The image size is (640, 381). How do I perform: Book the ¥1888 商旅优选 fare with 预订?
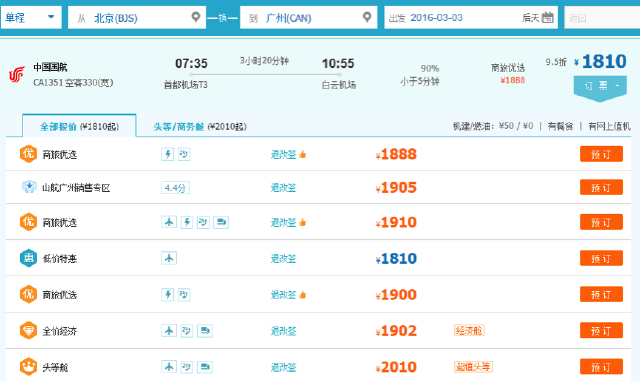601,154
